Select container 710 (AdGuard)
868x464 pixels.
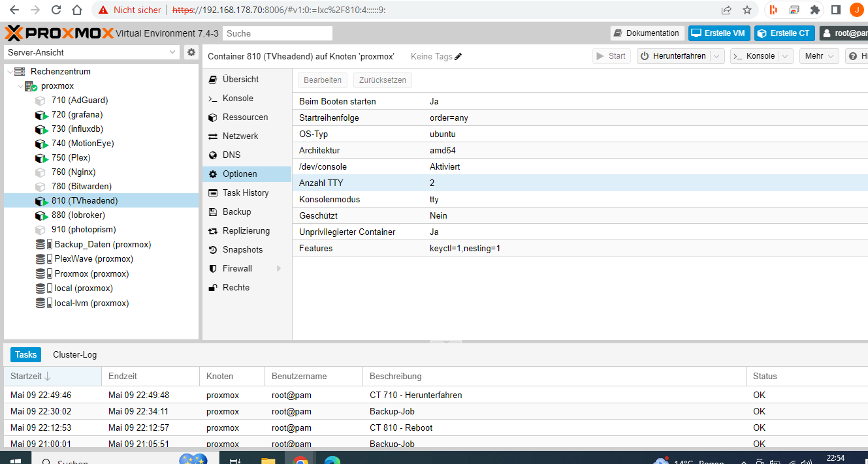80,100
